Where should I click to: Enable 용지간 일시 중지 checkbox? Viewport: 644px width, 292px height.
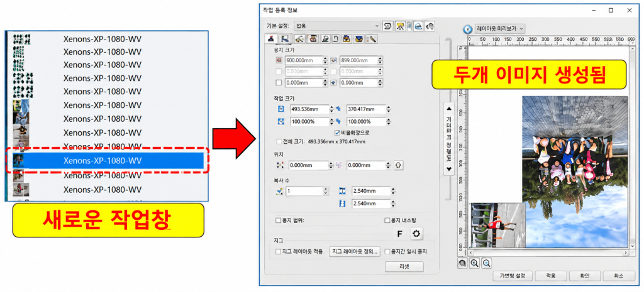pos(387,251)
